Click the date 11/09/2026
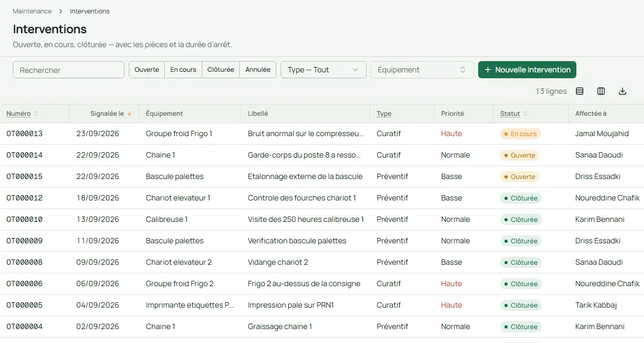This screenshot has height=343, width=644. 98,241
